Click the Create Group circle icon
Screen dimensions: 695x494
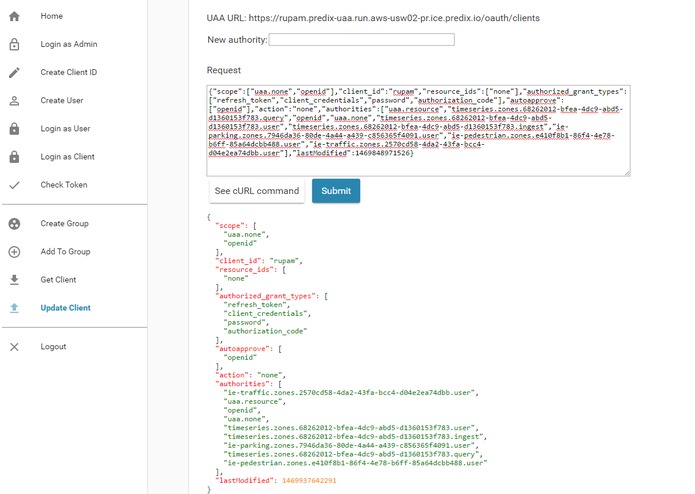[x=14, y=224]
